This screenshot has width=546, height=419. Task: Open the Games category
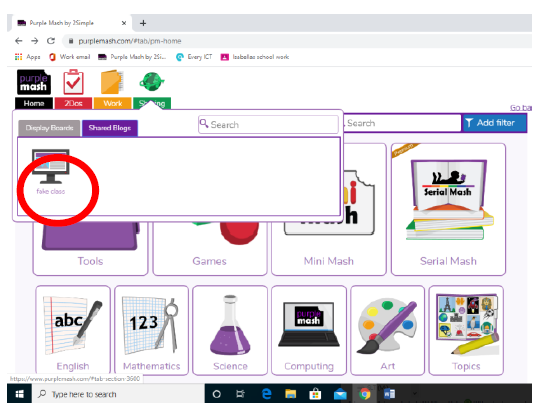(210, 248)
